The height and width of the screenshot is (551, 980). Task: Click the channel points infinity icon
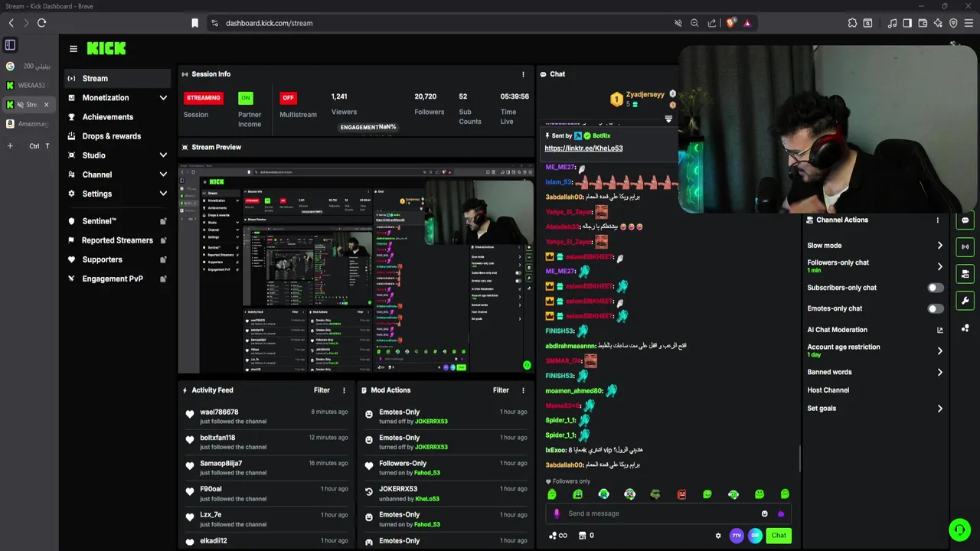[x=558, y=536]
